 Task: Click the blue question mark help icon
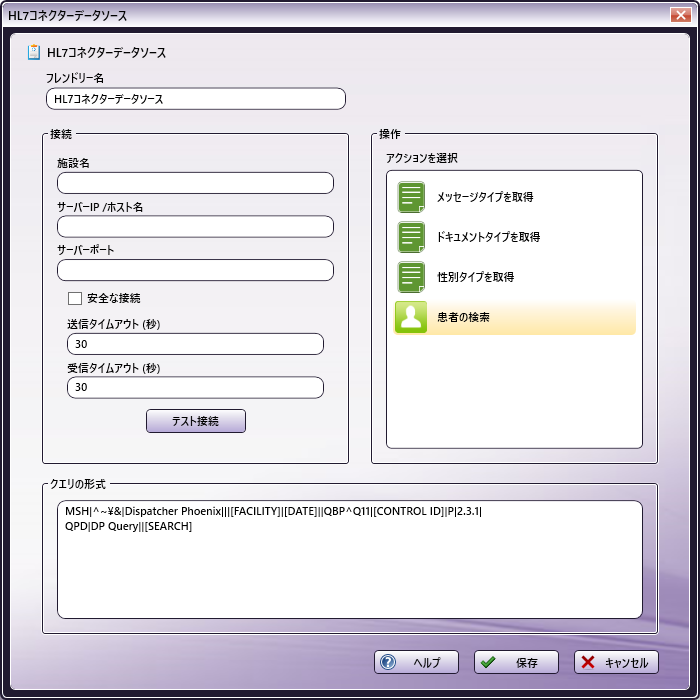(388, 662)
